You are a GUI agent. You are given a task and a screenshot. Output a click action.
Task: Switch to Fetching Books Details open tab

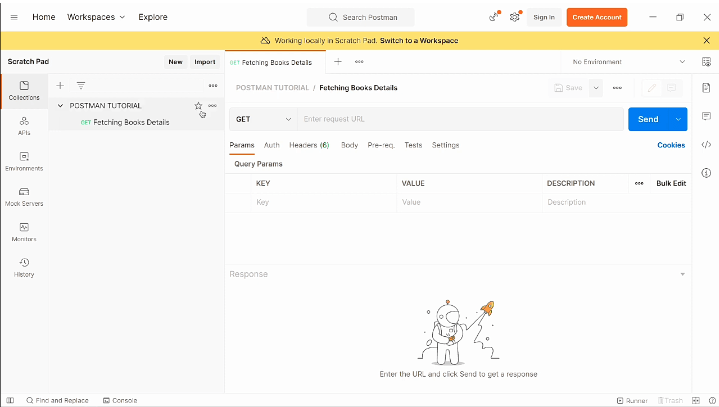click(275, 62)
